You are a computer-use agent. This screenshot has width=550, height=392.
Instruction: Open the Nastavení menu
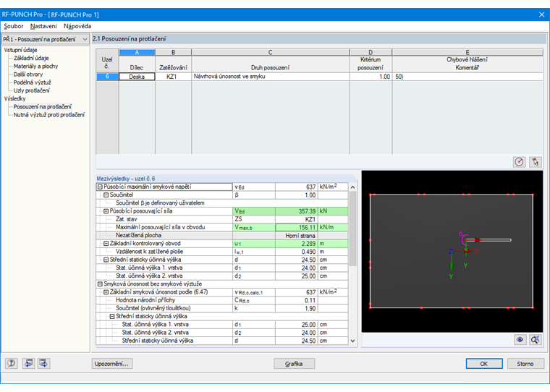[x=43, y=26]
